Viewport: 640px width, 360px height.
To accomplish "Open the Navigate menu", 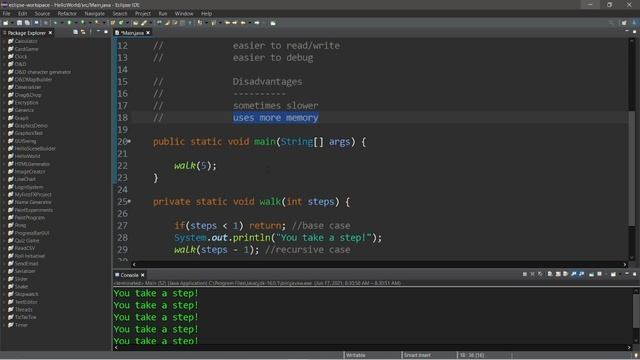I will pyautogui.click(x=95, y=13).
